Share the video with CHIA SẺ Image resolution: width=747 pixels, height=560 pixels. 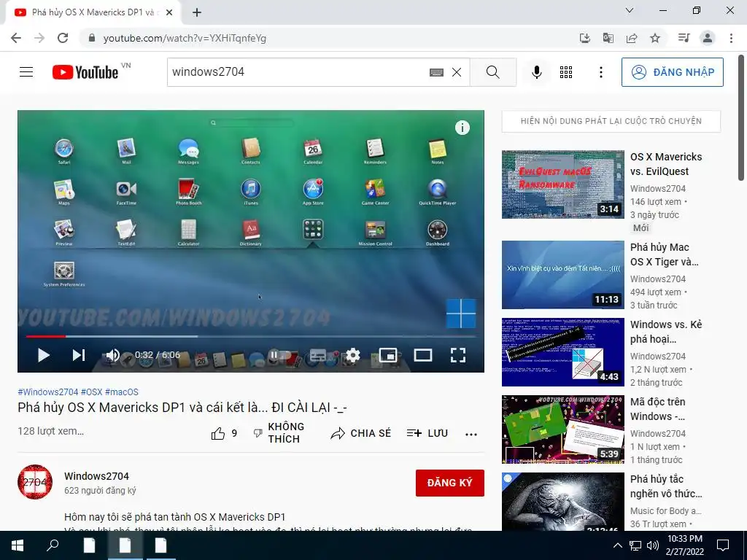coord(360,433)
